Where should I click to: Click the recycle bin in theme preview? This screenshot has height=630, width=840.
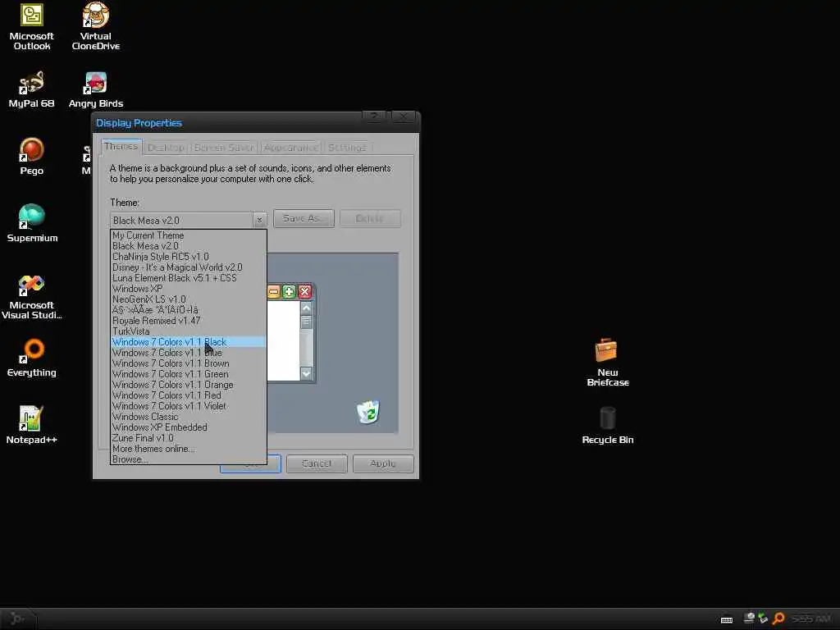coord(368,412)
